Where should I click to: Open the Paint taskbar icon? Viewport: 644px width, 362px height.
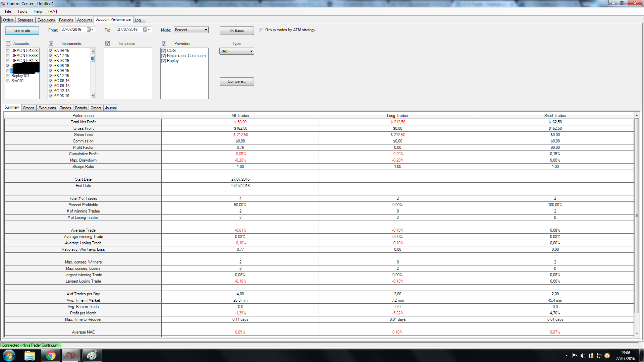click(x=92, y=355)
